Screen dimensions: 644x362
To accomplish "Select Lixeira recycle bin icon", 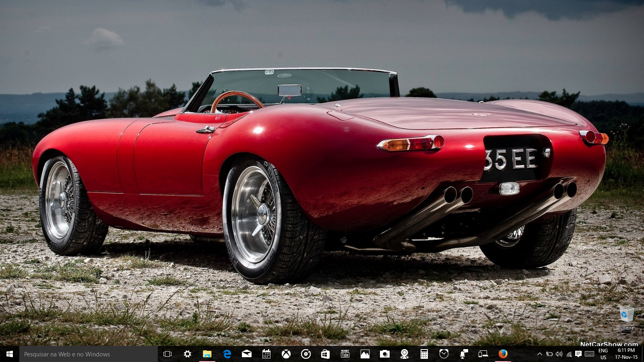I will [627, 318].
